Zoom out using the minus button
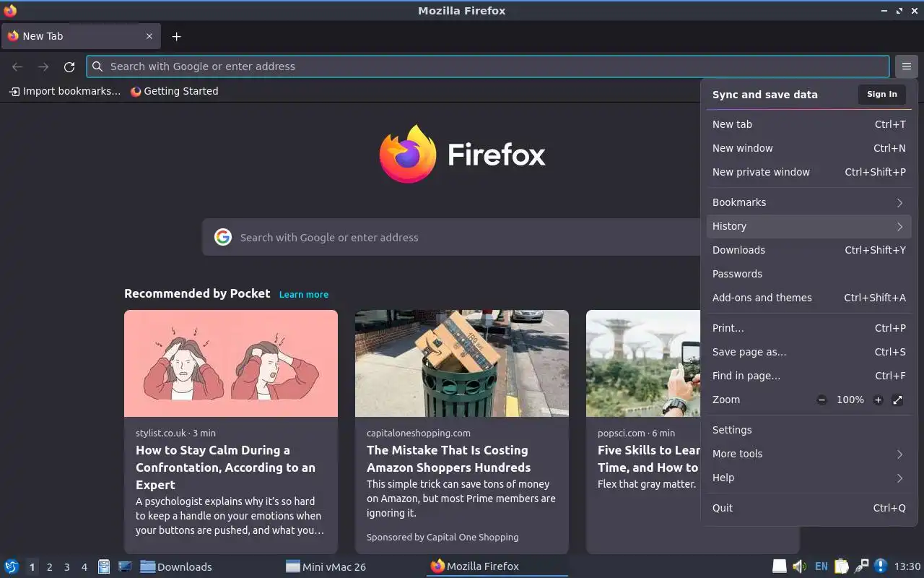 tap(821, 400)
